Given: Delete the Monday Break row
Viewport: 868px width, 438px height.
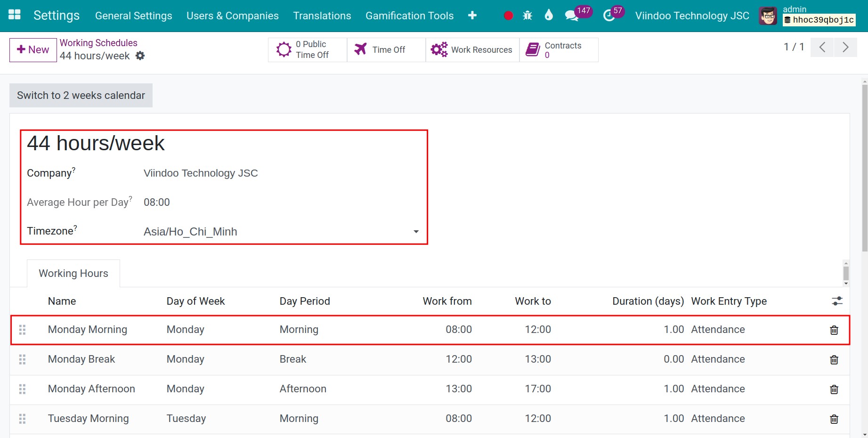Looking at the screenshot, I should click(834, 360).
